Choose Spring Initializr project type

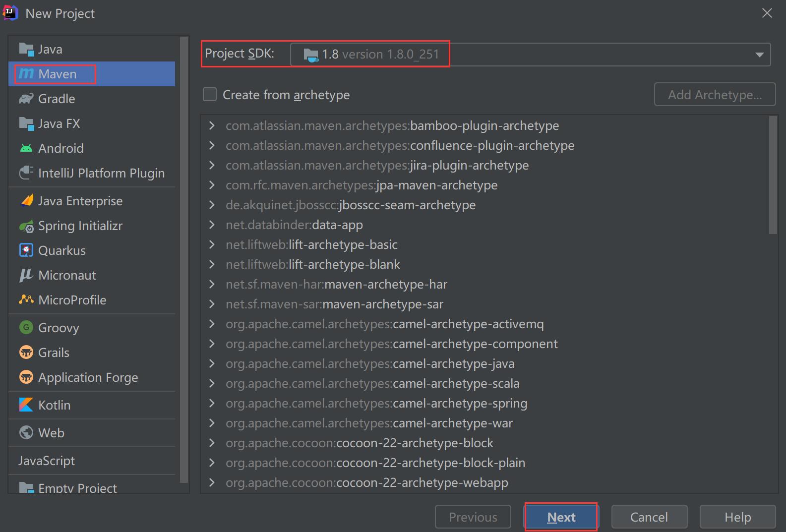[x=92, y=226]
